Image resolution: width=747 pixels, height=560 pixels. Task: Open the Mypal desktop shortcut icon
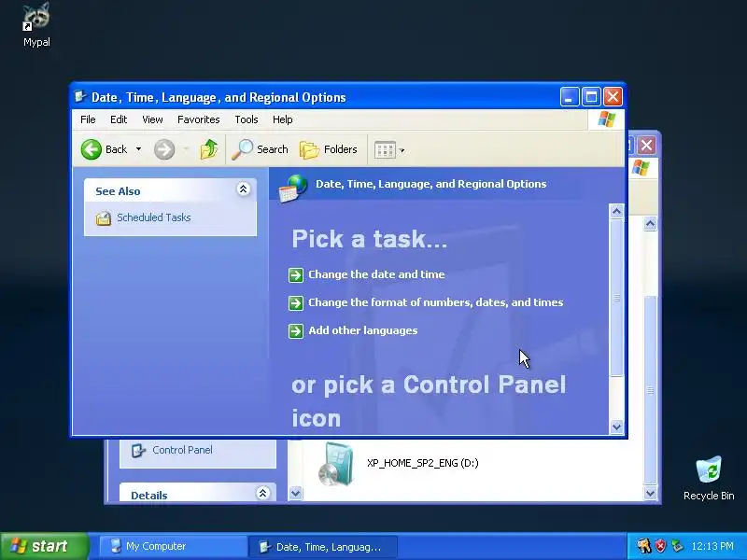[x=36, y=17]
